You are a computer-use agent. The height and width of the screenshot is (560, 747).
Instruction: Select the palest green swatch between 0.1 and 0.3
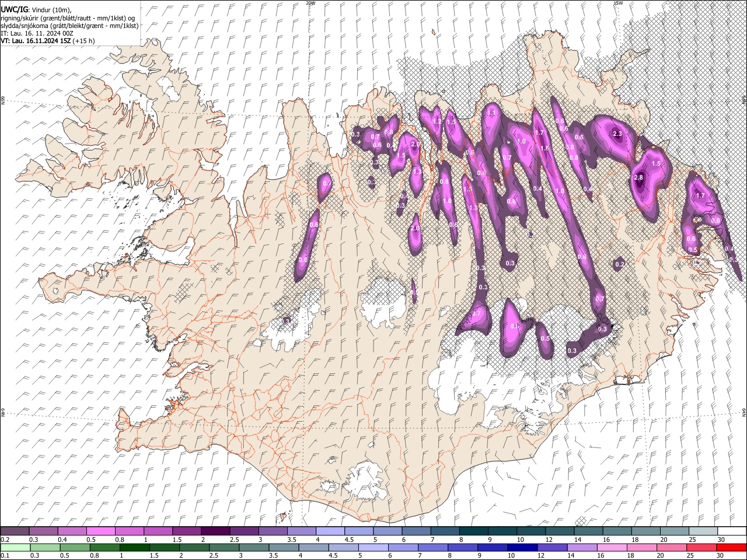[15, 547]
